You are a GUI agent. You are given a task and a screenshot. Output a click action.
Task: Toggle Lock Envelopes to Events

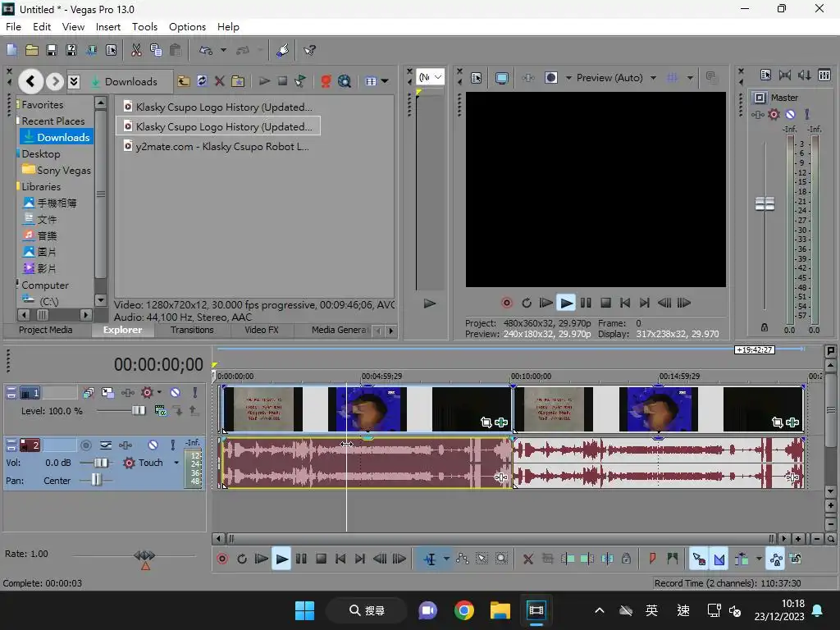[x=776, y=559]
